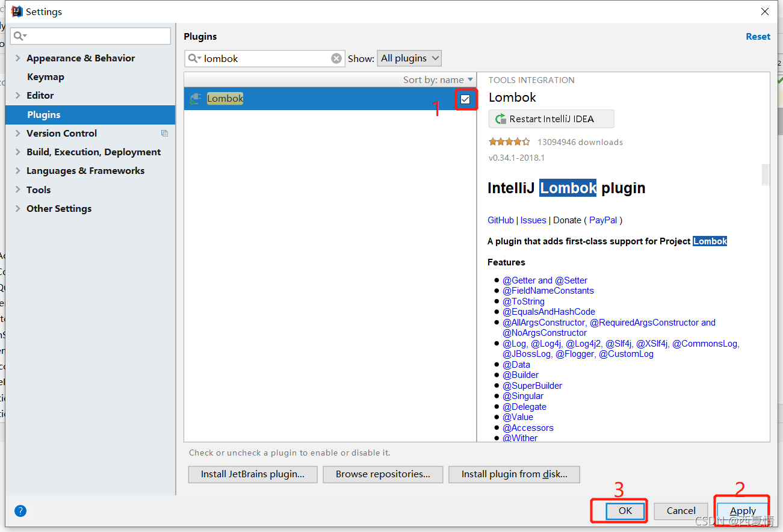Click the star rating of Lombok plugin

coord(509,142)
